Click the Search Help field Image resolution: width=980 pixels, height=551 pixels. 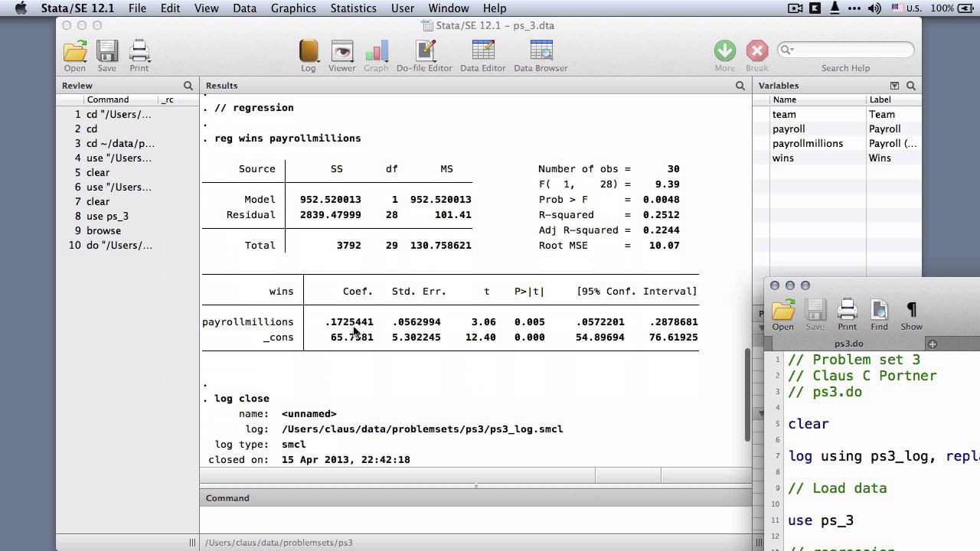point(845,50)
